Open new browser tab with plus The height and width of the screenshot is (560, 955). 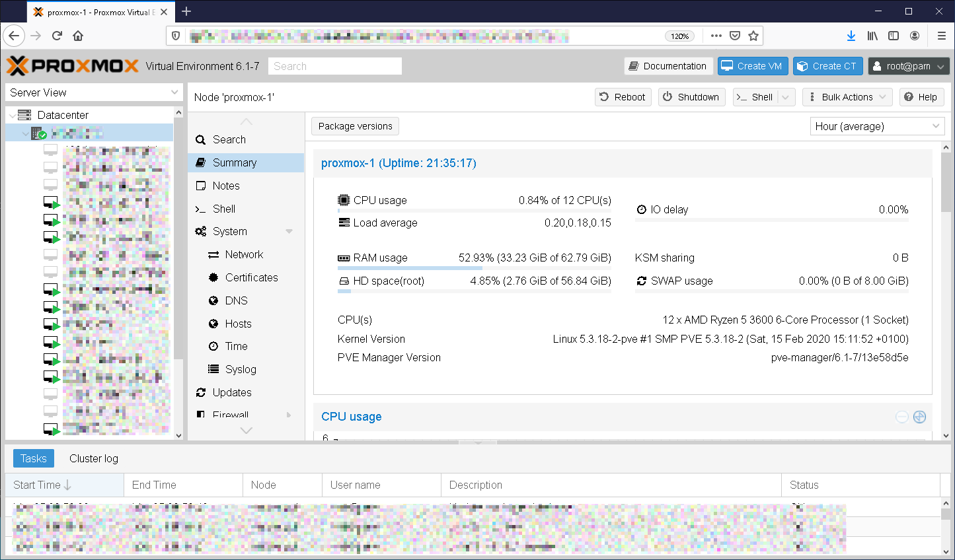[186, 11]
